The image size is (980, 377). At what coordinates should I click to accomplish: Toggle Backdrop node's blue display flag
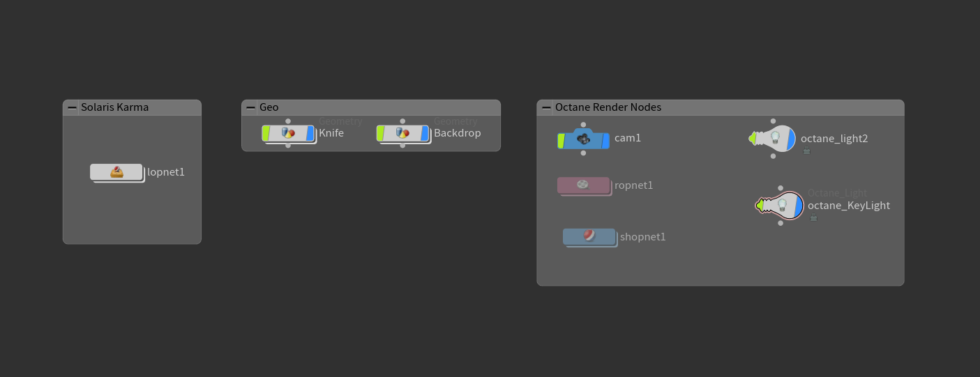point(425,133)
